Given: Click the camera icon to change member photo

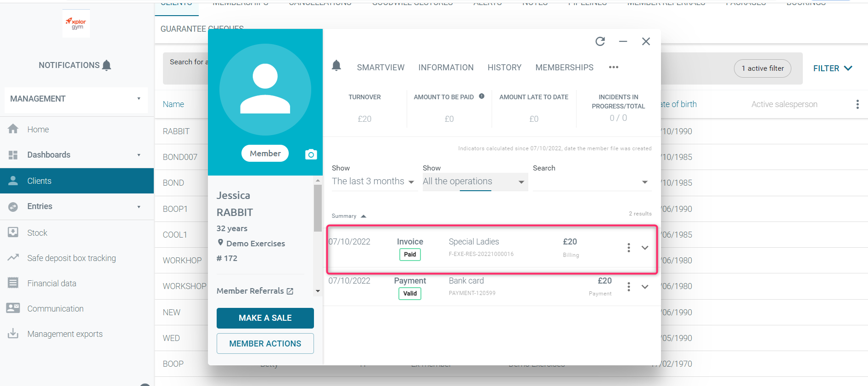Looking at the screenshot, I should 311,154.
